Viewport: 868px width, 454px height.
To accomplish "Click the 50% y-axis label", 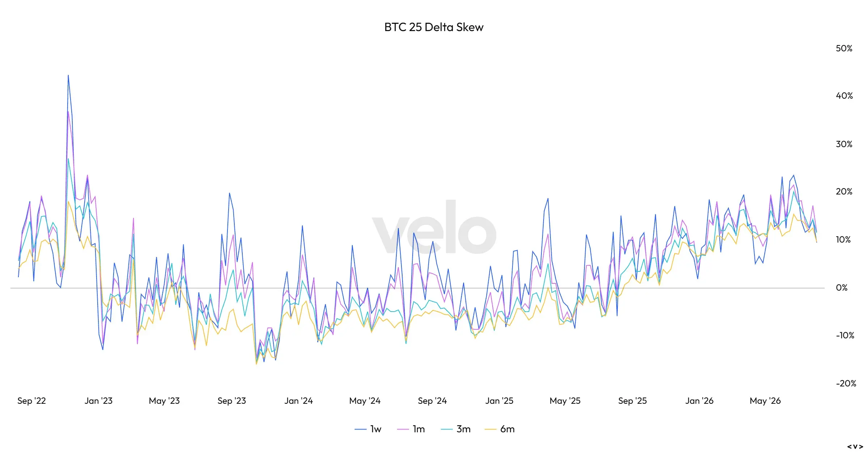I will point(844,48).
